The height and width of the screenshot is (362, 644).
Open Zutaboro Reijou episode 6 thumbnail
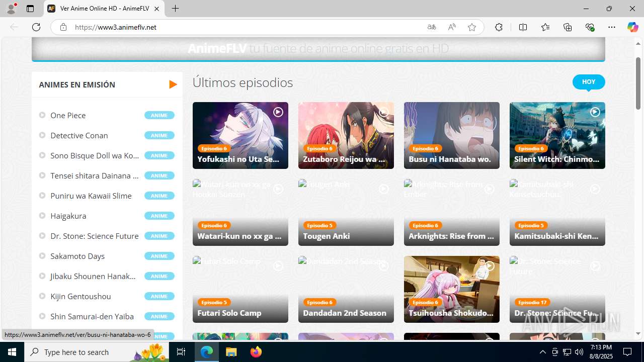(x=346, y=135)
